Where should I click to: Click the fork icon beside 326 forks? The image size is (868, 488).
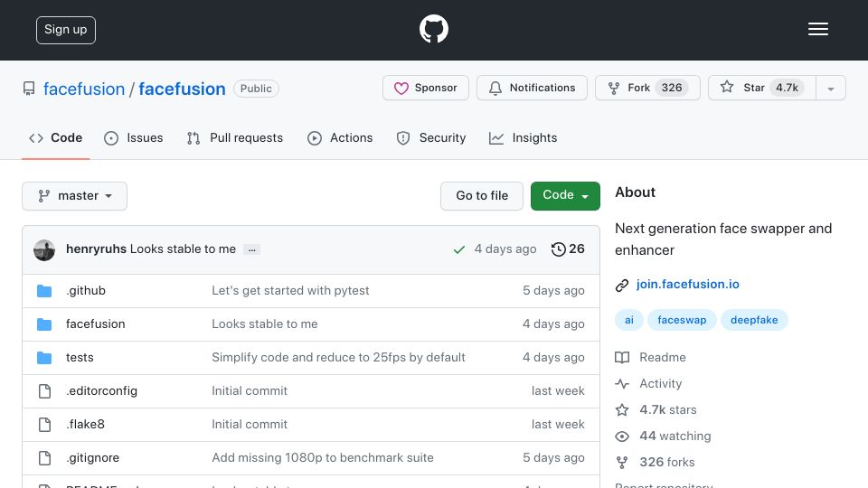[x=622, y=463]
